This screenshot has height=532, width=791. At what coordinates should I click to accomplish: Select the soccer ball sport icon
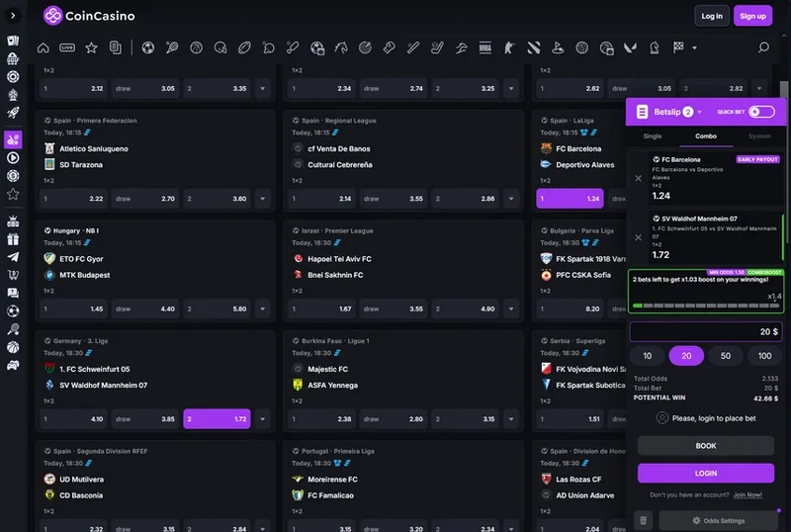pyautogui.click(x=147, y=47)
